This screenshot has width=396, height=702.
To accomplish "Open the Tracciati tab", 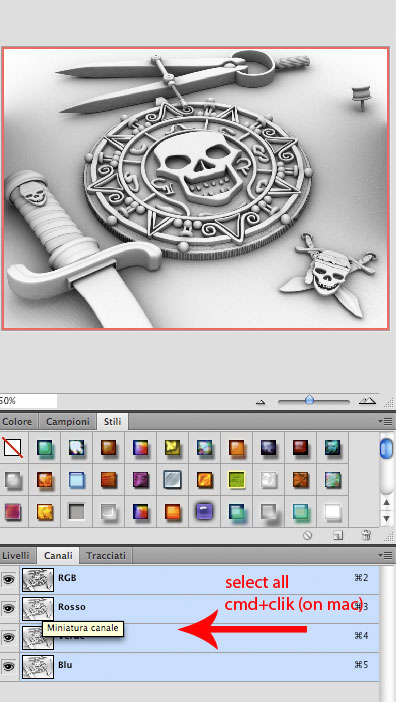I will click(x=106, y=556).
